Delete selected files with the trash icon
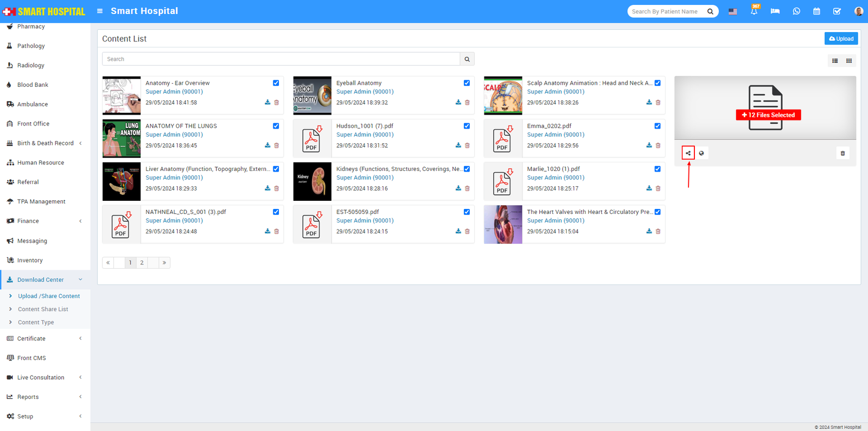This screenshot has height=431, width=868. coord(843,153)
